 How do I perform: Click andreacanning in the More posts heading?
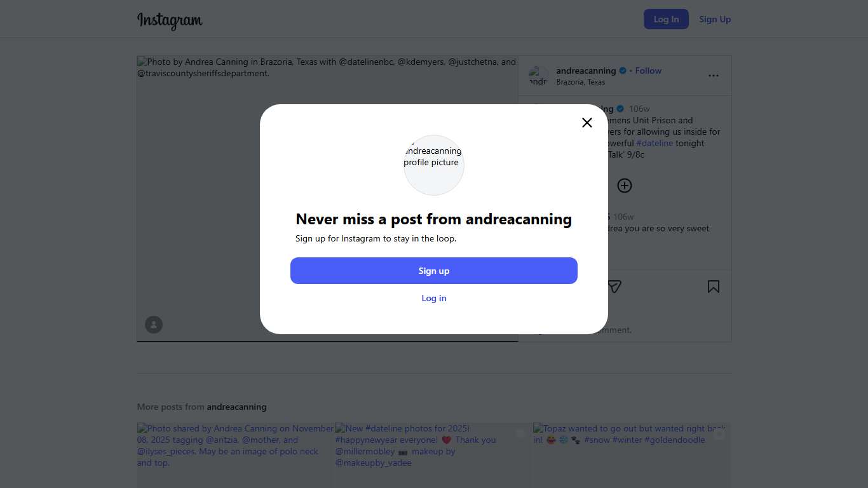point(236,407)
